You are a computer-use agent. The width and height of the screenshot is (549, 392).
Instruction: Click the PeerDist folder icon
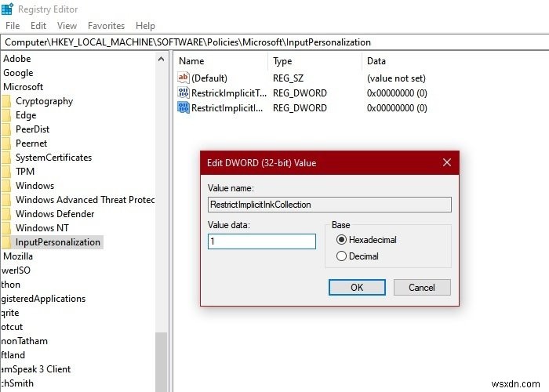[6, 129]
